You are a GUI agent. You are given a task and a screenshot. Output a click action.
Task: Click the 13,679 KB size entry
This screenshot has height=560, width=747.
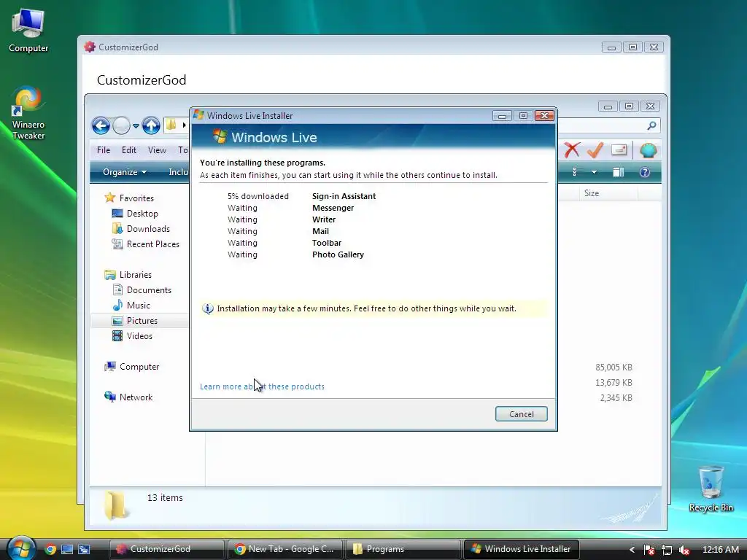(x=614, y=382)
